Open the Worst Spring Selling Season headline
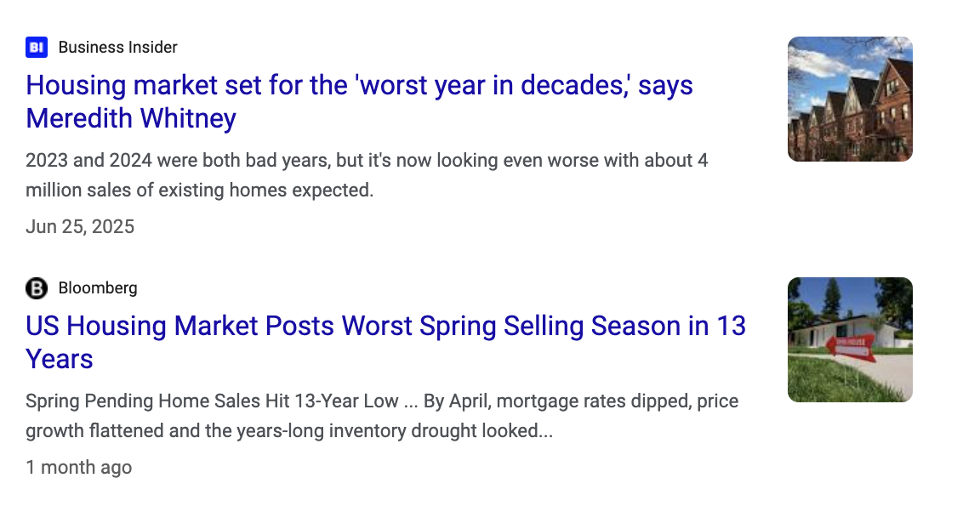Image resolution: width=980 pixels, height=512 pixels. tap(385, 342)
